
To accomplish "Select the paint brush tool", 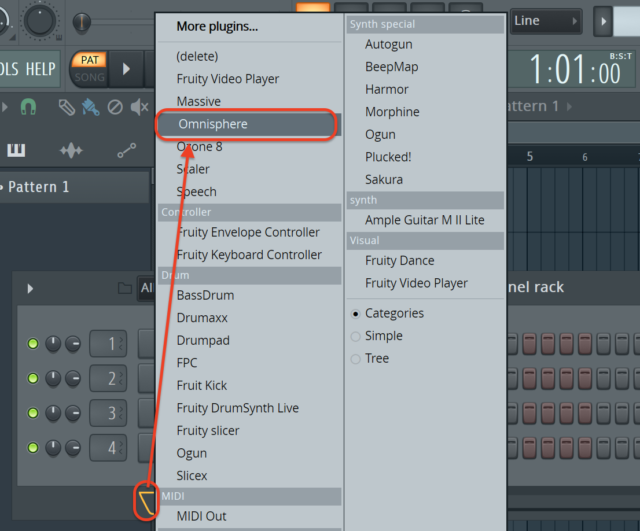I will click(x=90, y=106).
